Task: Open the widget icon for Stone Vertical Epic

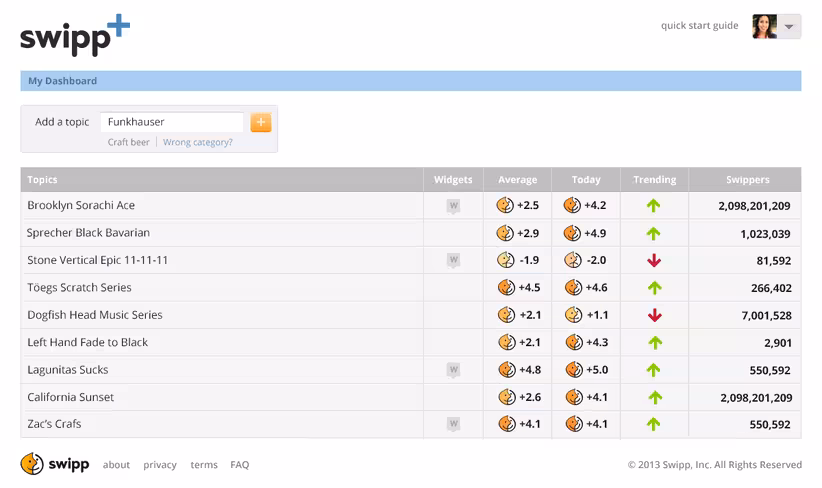Action: (453, 260)
